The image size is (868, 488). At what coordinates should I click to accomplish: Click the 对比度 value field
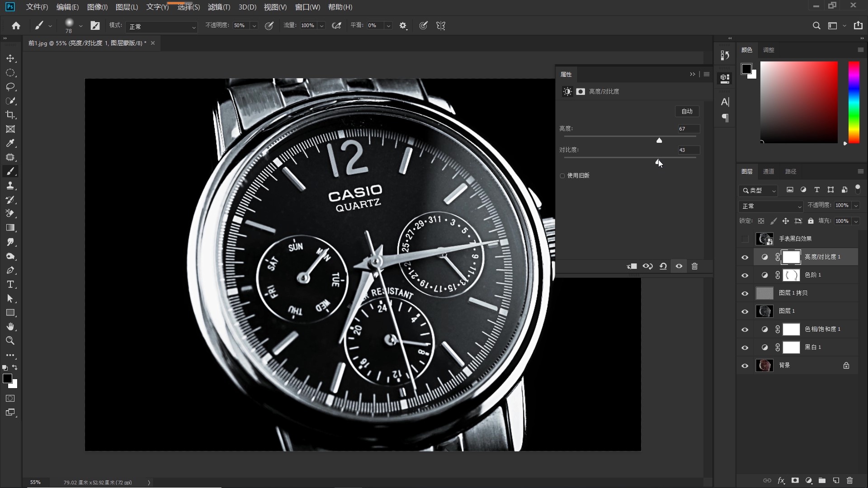tap(688, 150)
